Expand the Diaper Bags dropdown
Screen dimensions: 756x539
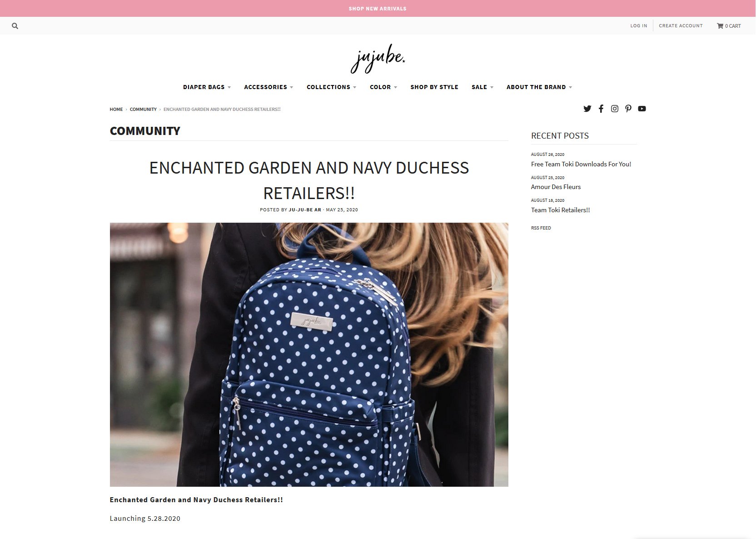pos(207,87)
